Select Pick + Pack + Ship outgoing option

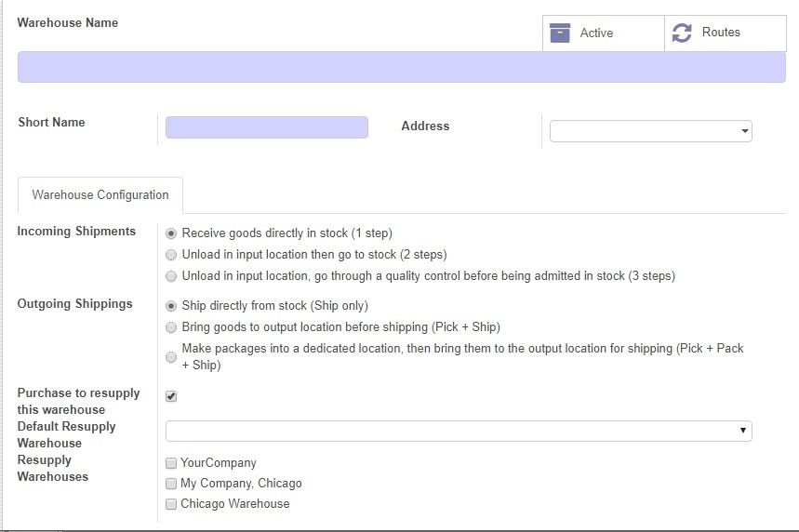pos(171,357)
